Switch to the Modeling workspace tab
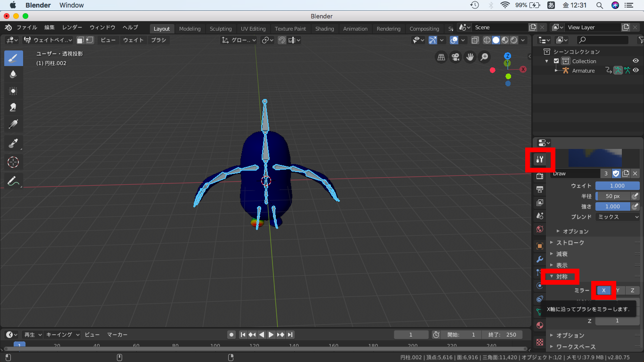644x362 pixels. click(190, 29)
